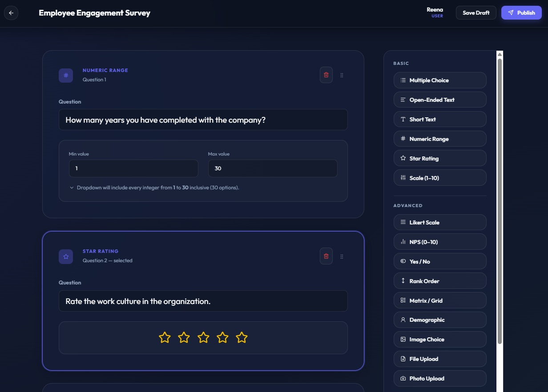Click the BASIC section heading
The image size is (548, 392).
[x=401, y=64]
